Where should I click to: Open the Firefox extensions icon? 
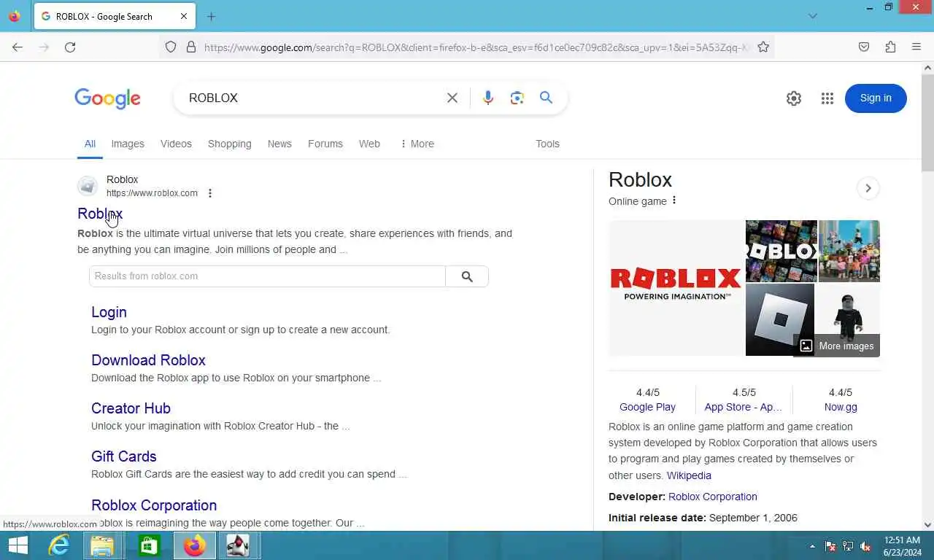(890, 47)
